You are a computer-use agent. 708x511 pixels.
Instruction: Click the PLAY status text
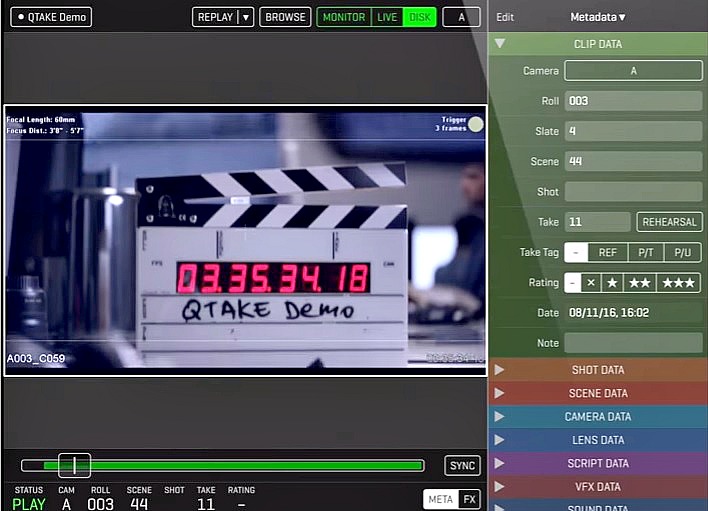28,504
